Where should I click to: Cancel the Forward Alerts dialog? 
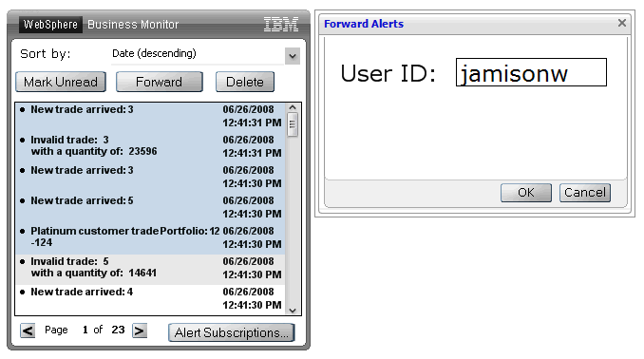585,193
